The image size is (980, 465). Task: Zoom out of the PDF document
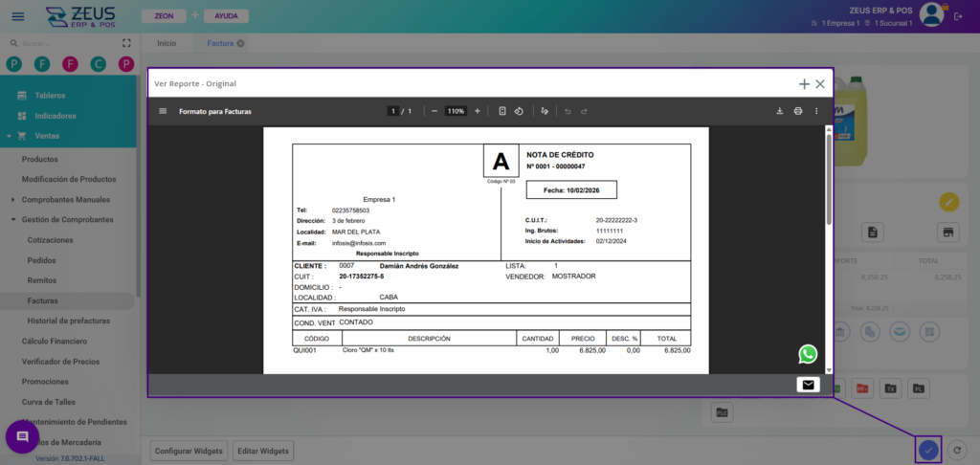(x=434, y=111)
